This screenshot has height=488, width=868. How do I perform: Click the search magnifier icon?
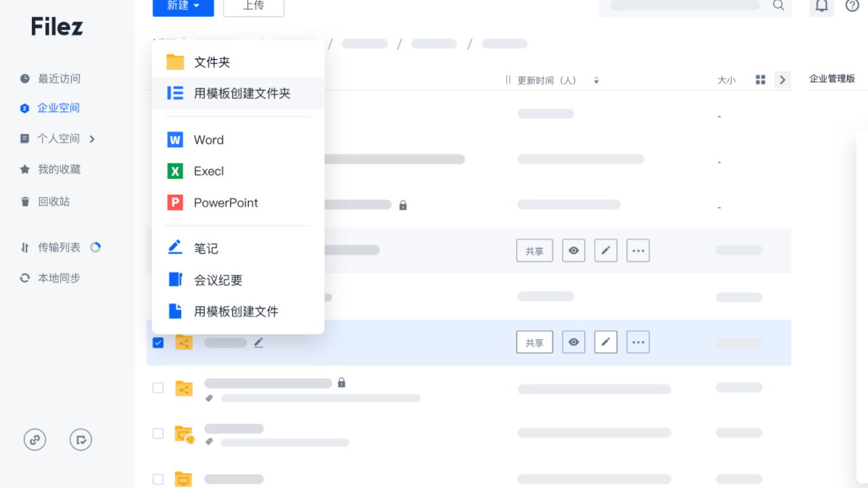pos(778,5)
